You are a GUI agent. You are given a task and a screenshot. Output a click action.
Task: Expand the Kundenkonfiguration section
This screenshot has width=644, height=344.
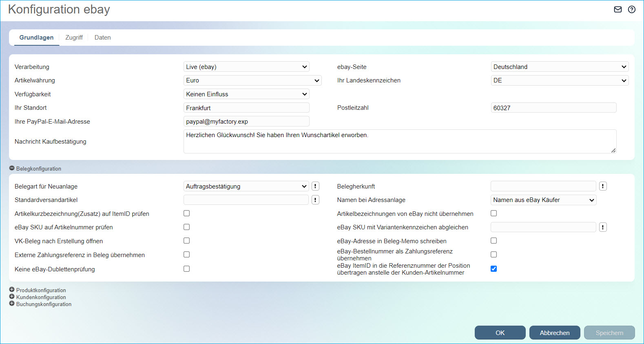12,297
